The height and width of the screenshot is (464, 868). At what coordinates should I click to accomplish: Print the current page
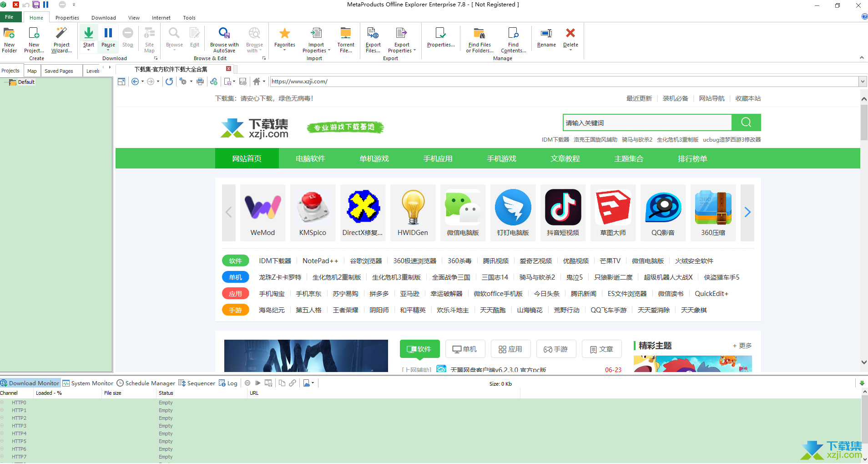(x=200, y=82)
